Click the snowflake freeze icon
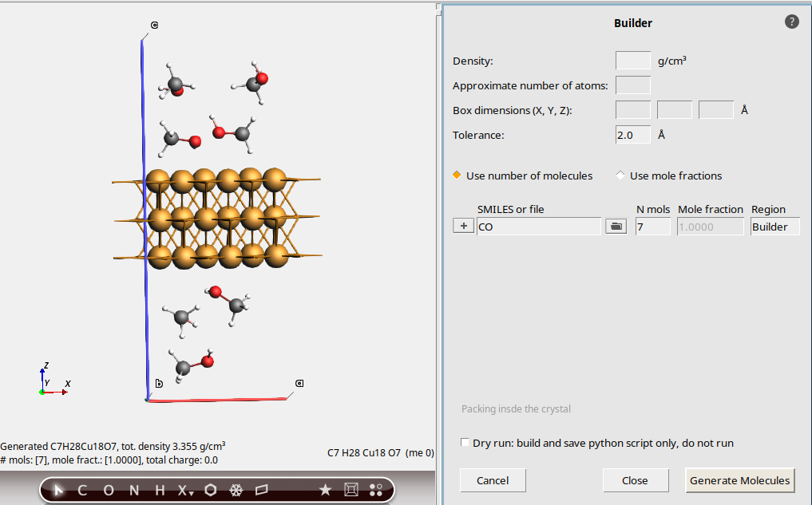 click(236, 490)
